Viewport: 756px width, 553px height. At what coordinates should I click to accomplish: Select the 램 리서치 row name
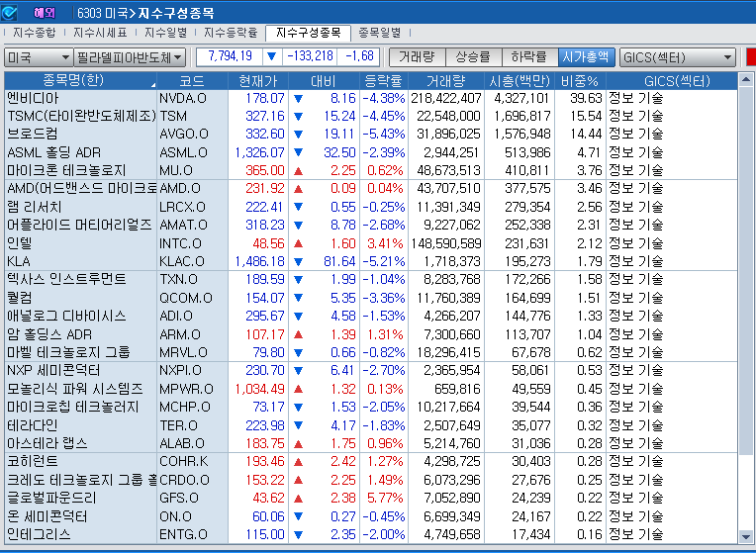pyautogui.click(x=35, y=207)
